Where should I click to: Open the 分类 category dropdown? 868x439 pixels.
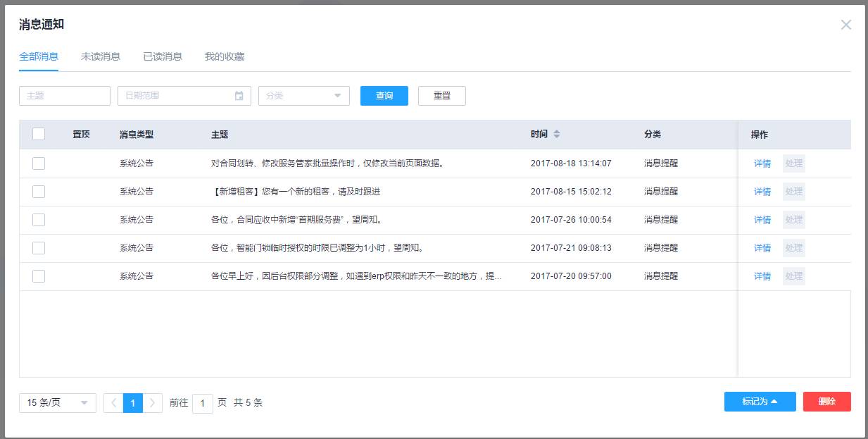point(304,96)
